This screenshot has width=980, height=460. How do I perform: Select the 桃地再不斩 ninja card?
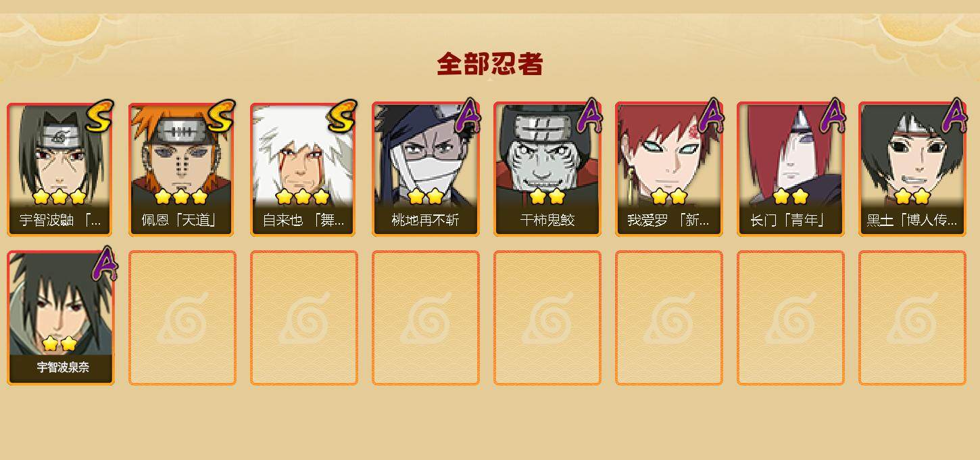tap(425, 169)
